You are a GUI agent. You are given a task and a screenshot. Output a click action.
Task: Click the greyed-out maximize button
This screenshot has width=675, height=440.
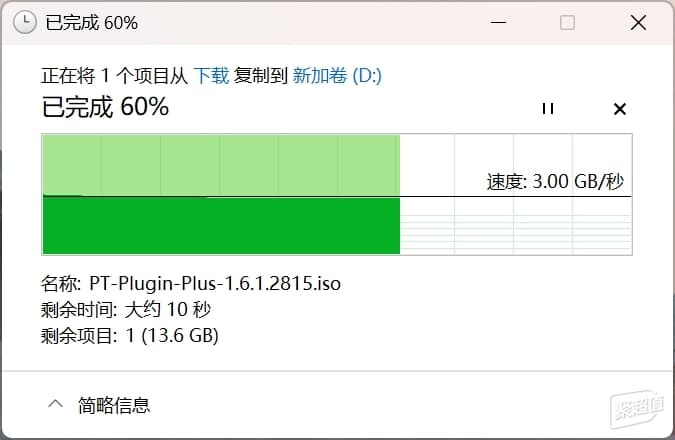point(567,22)
